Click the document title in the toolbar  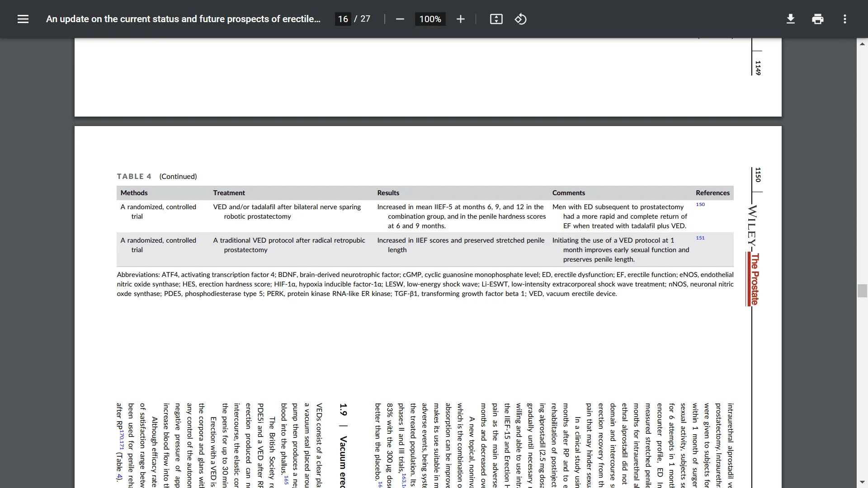183,19
